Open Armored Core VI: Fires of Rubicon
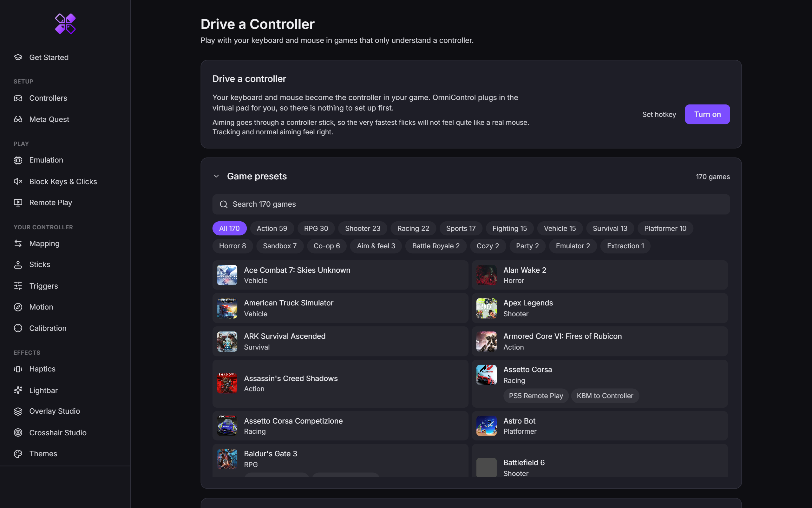This screenshot has height=508, width=812. point(599,342)
